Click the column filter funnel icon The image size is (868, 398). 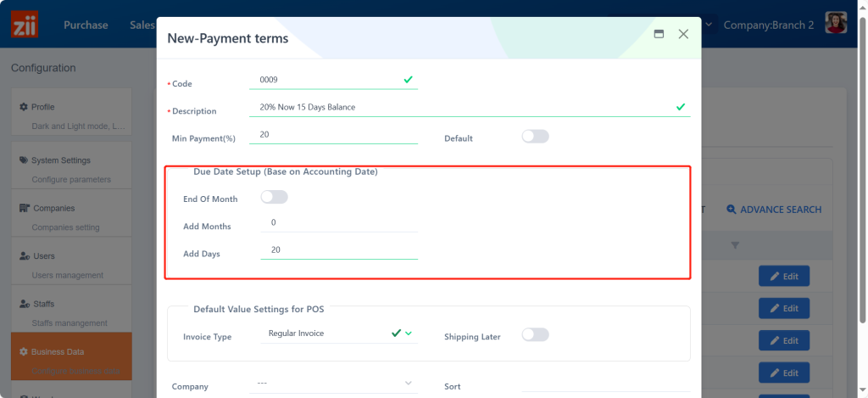735,245
